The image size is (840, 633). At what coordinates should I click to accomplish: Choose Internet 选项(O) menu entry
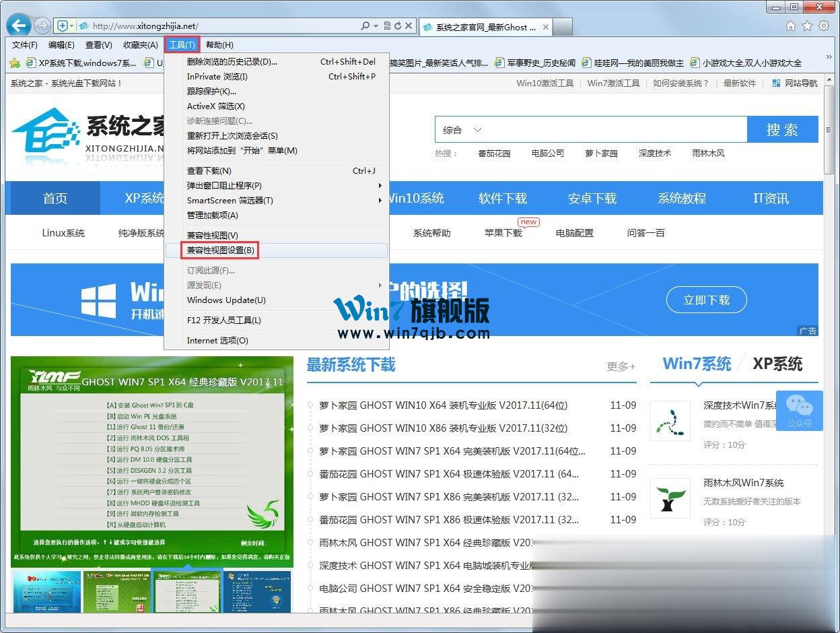click(x=217, y=341)
